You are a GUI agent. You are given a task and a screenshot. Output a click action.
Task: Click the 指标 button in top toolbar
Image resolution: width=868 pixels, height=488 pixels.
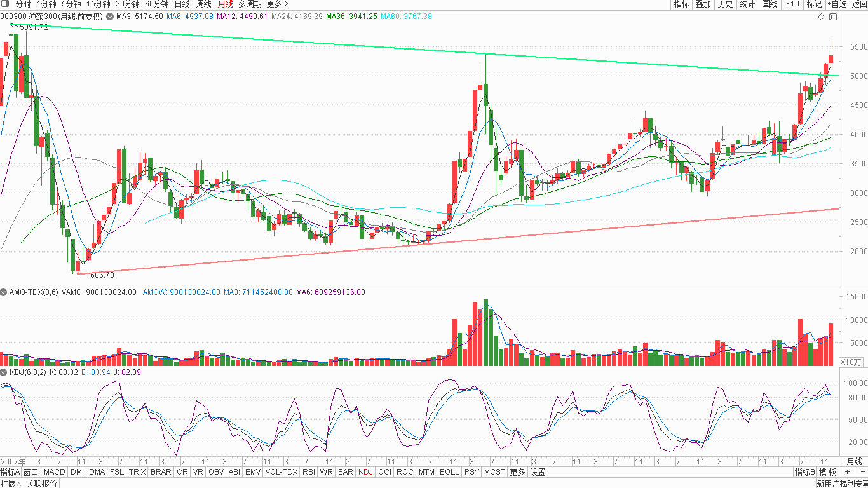(682, 4)
